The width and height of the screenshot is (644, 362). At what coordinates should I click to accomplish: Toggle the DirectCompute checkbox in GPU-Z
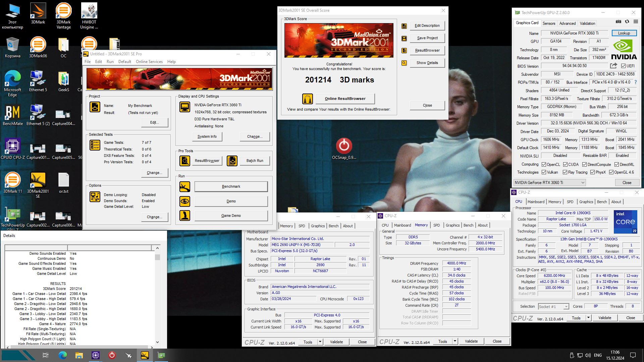pos(584,165)
